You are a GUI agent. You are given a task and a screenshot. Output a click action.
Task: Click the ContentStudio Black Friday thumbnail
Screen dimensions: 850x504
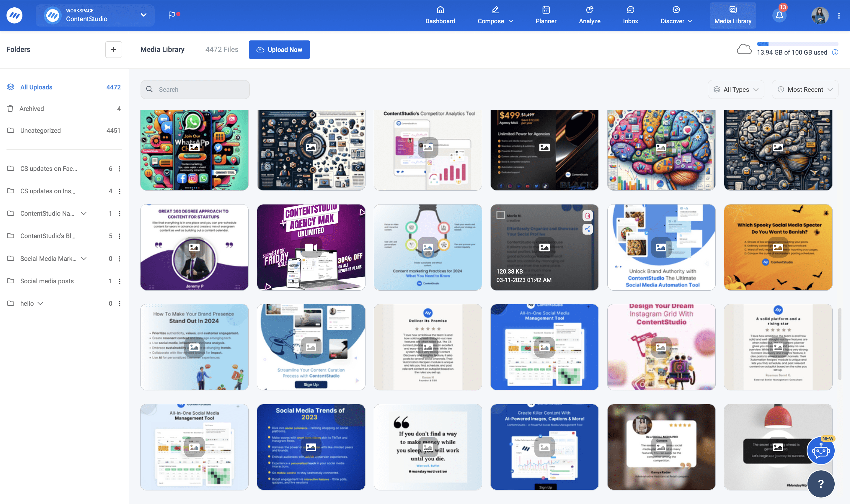[x=310, y=247]
